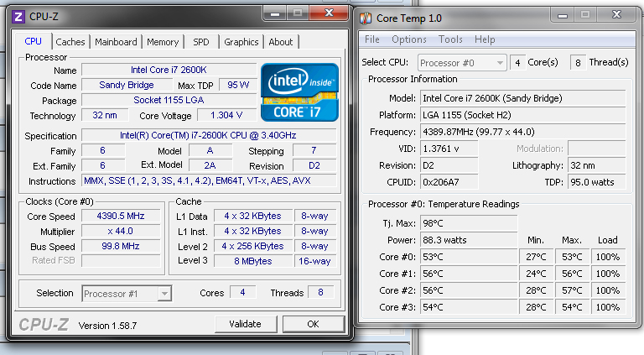Click the L1 Data value 4 x 32 KBytes
The height and width of the screenshot is (355, 644).
click(253, 217)
